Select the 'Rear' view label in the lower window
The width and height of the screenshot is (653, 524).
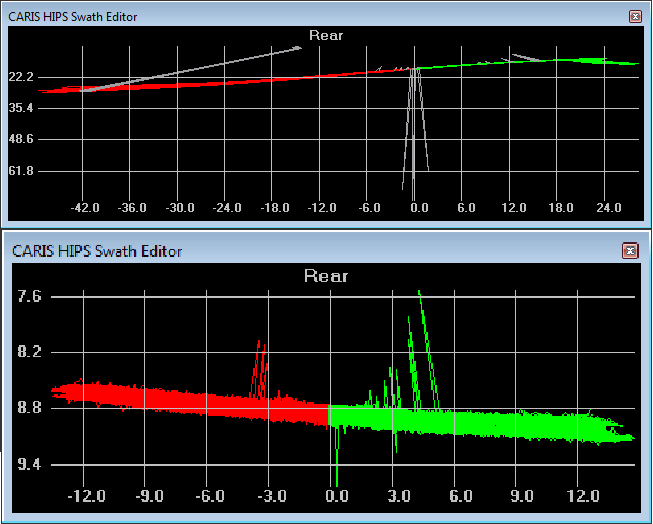click(326, 276)
